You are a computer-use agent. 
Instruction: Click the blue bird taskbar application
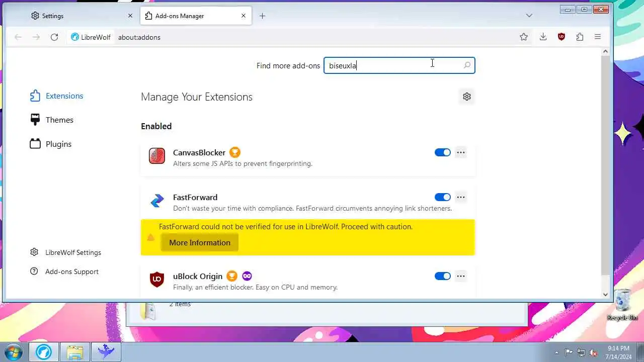[x=106, y=351]
